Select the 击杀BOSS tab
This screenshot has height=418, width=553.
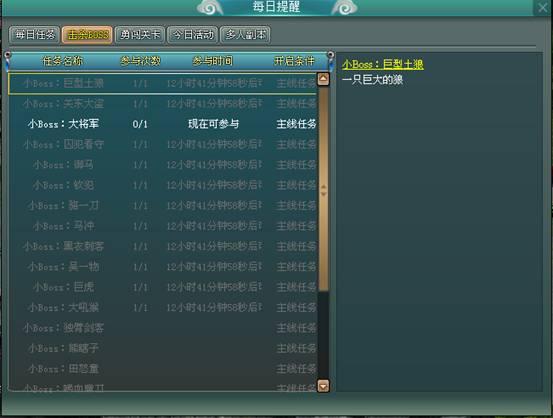[87, 35]
